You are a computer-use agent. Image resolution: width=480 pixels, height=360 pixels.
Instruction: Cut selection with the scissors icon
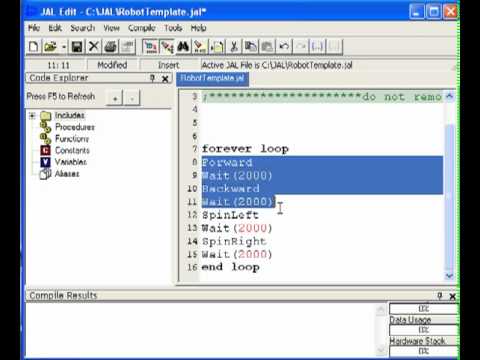pyautogui.click(x=234, y=46)
